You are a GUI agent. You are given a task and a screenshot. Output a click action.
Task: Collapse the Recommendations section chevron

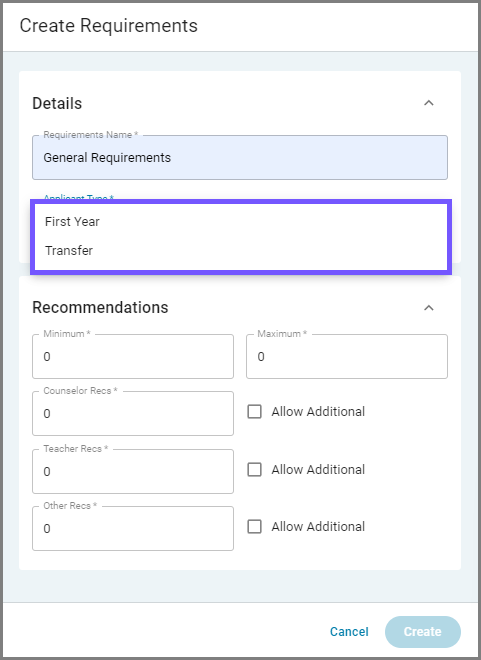[428, 308]
